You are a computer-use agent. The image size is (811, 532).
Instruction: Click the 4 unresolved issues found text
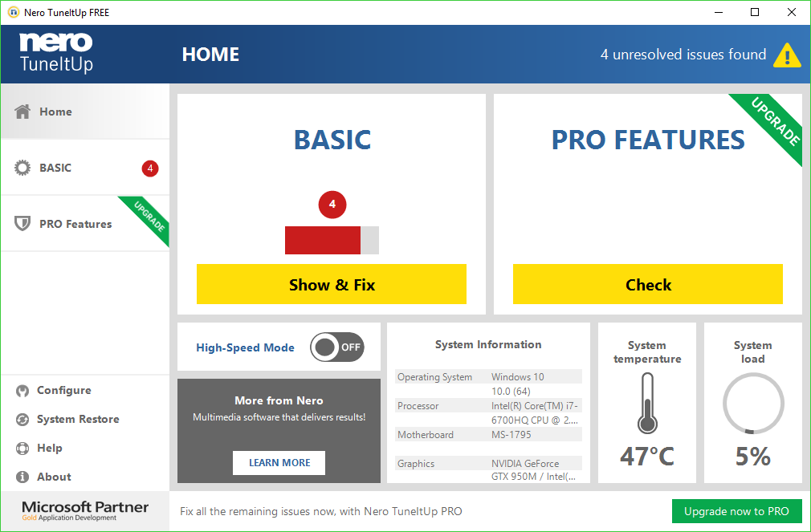point(683,55)
